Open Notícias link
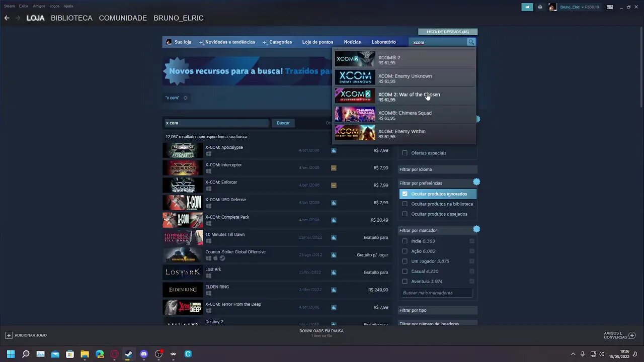This screenshot has width=644, height=362. tap(352, 42)
